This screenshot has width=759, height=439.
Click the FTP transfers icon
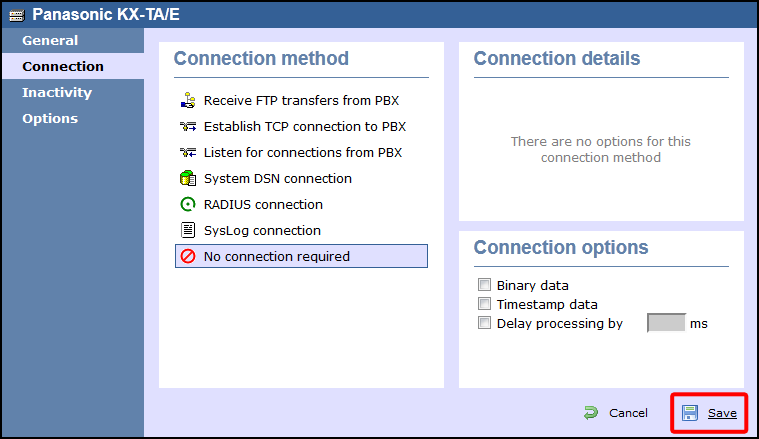pos(187,101)
